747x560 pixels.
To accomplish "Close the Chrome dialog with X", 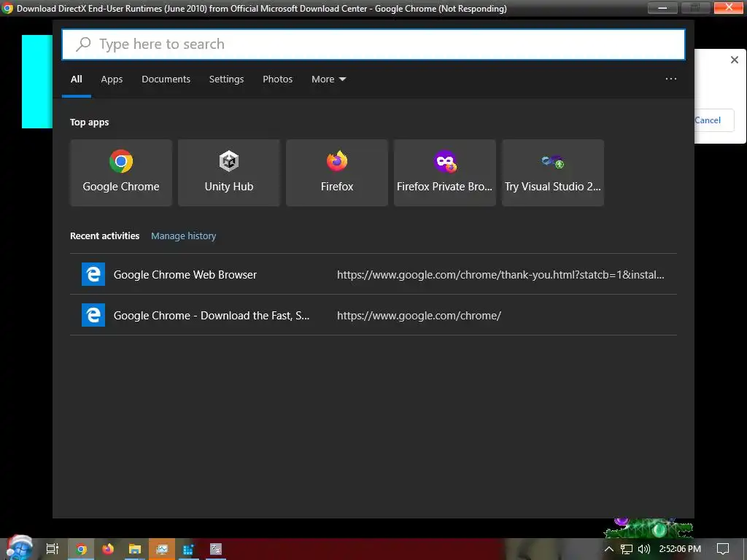I will point(734,60).
